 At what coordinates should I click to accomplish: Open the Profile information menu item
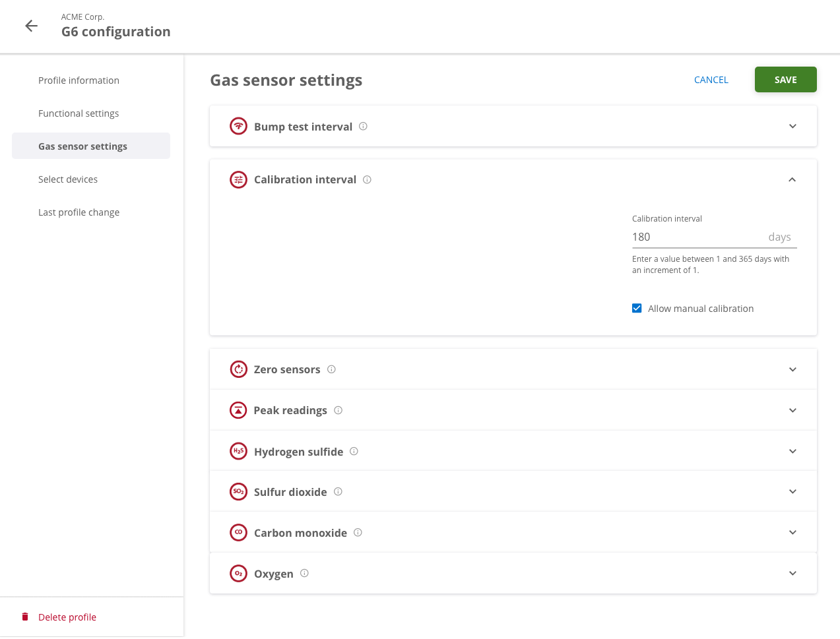pos(79,80)
